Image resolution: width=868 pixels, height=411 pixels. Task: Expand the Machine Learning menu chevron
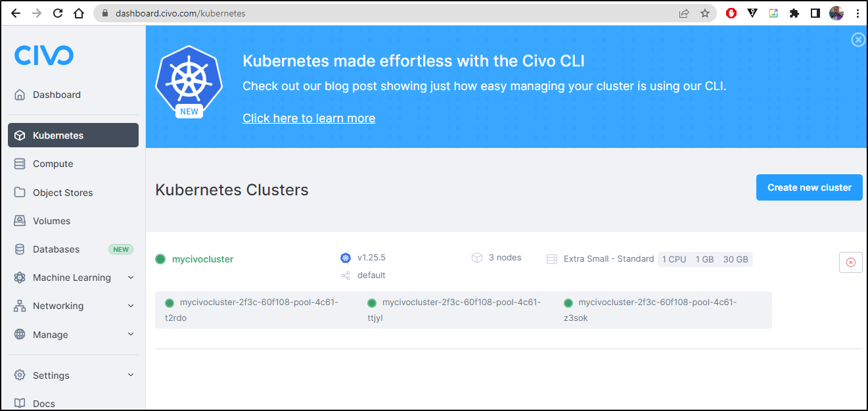(131, 278)
